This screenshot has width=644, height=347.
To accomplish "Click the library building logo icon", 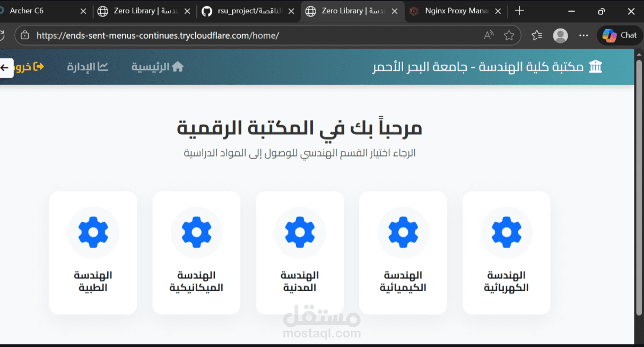I will pos(596,67).
